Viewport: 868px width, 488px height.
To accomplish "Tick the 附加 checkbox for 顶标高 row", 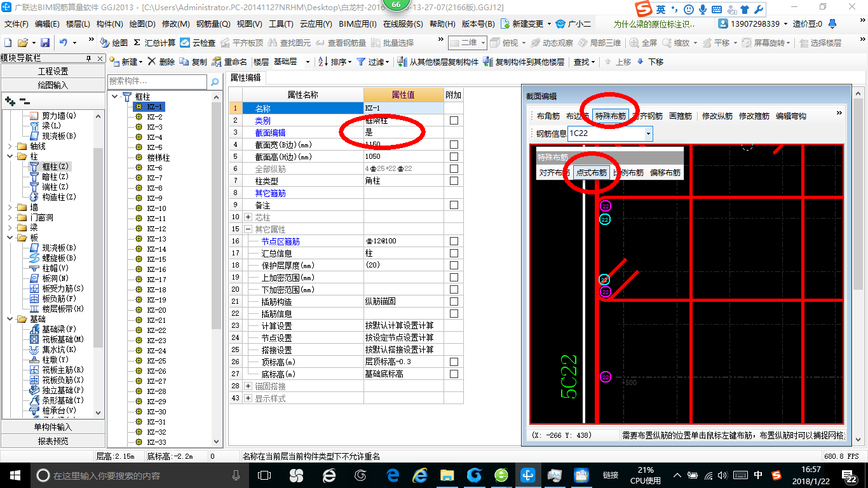I will (x=454, y=362).
